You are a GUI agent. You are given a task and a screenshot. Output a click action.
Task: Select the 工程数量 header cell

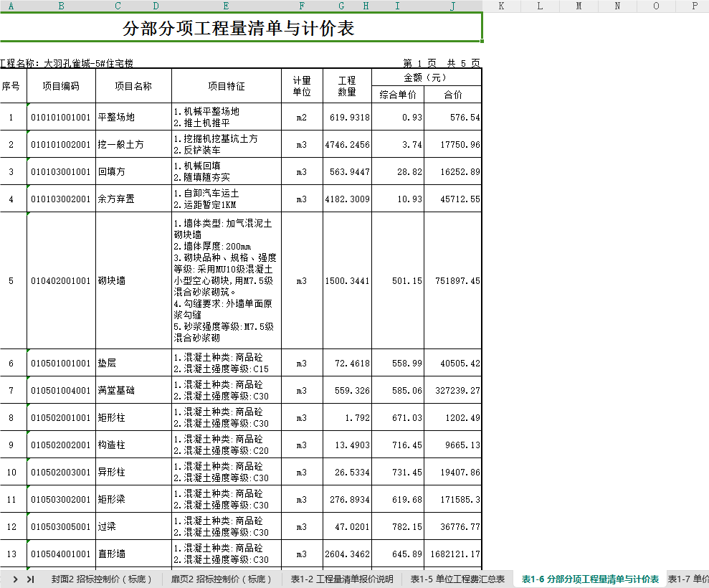coord(347,86)
